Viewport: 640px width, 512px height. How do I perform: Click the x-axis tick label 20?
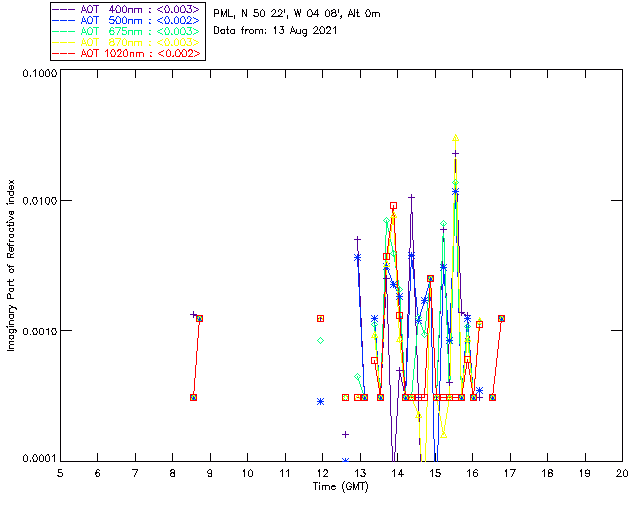tap(622, 473)
